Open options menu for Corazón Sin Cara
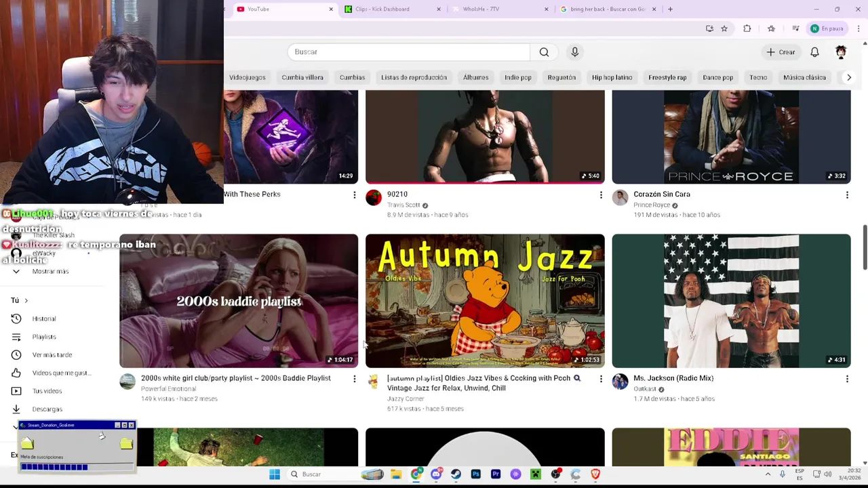Image resolution: width=868 pixels, height=488 pixels. (x=846, y=195)
